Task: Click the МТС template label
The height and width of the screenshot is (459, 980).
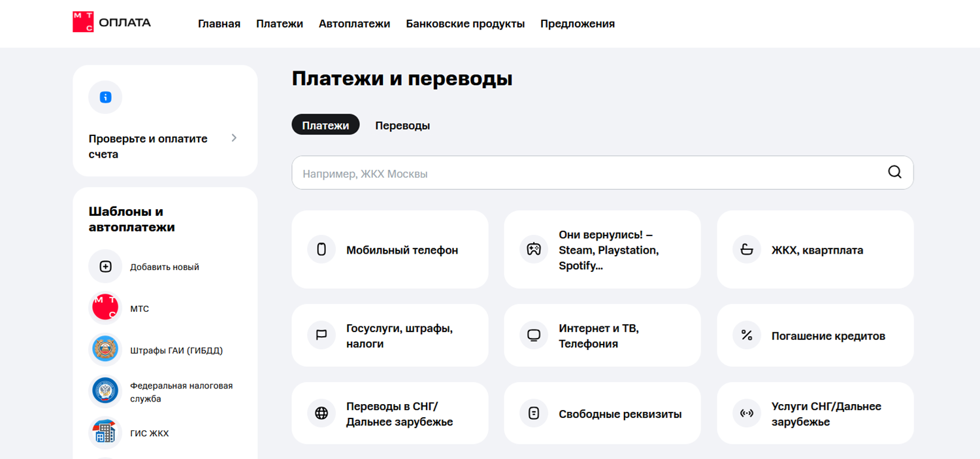Action: click(x=140, y=309)
